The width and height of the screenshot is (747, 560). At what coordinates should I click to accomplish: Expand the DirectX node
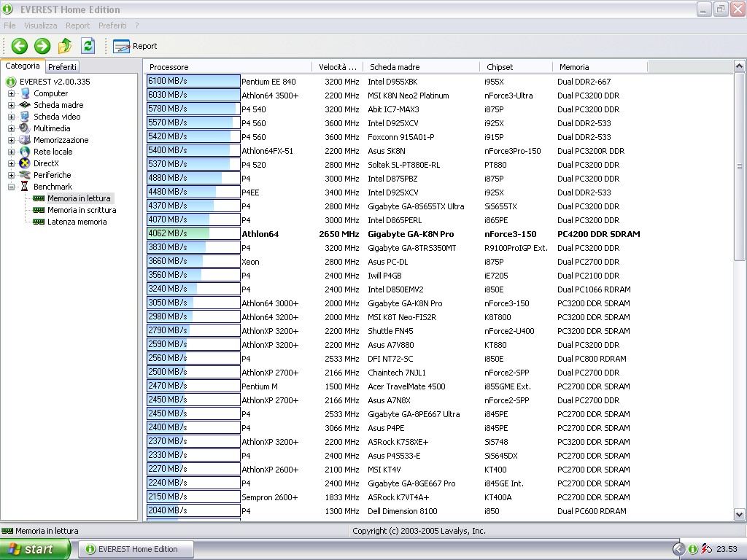pyautogui.click(x=12, y=163)
